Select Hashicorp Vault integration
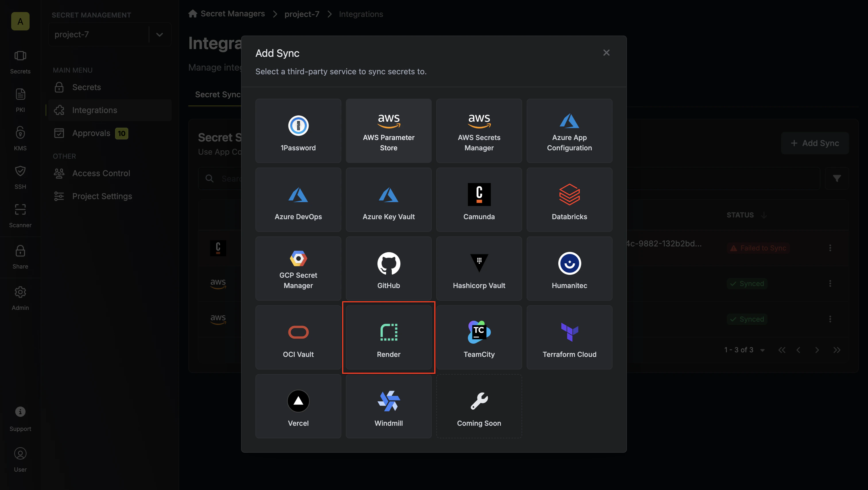The image size is (868, 490). pyautogui.click(x=479, y=269)
